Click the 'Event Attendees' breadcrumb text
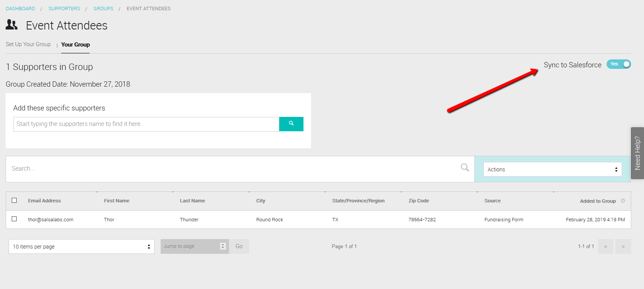 [x=149, y=9]
